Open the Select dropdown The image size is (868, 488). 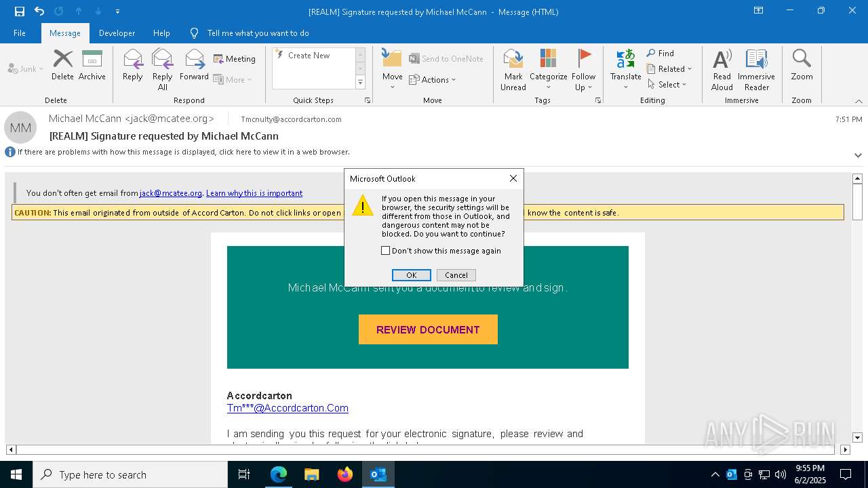coord(667,84)
